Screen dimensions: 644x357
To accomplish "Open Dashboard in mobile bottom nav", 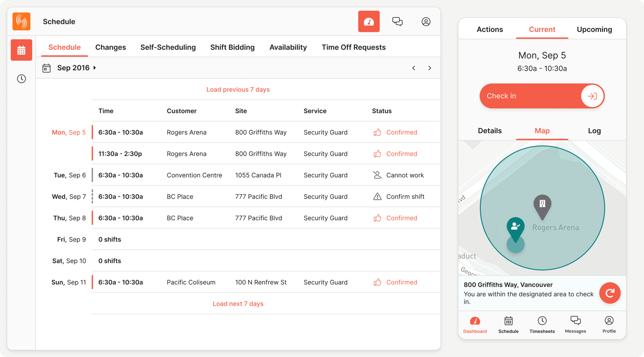I will coord(475,325).
